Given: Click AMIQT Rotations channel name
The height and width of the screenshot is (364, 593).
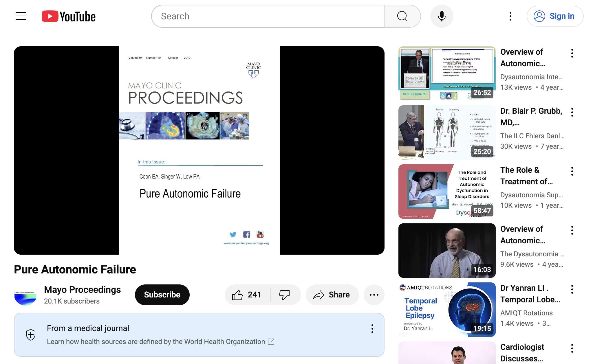Looking at the screenshot, I should (x=526, y=313).
